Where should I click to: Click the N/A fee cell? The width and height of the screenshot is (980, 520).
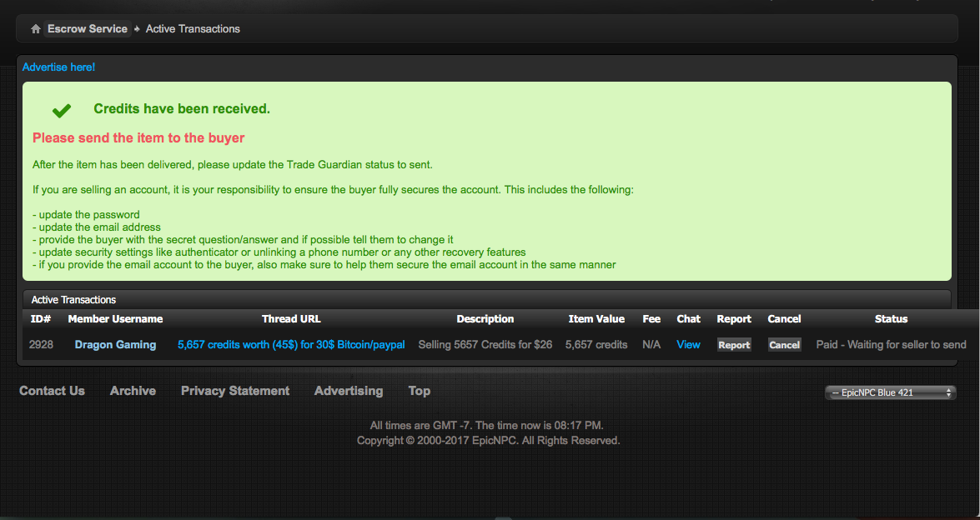(x=651, y=345)
